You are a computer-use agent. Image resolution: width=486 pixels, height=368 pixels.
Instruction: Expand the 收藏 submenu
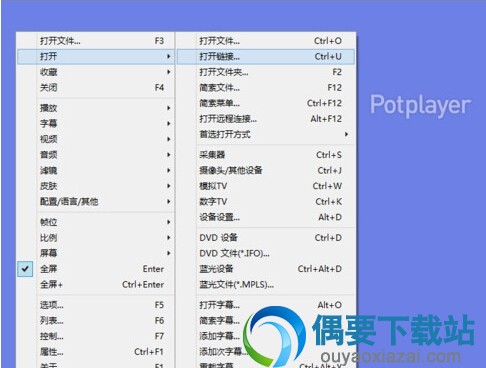coord(95,72)
